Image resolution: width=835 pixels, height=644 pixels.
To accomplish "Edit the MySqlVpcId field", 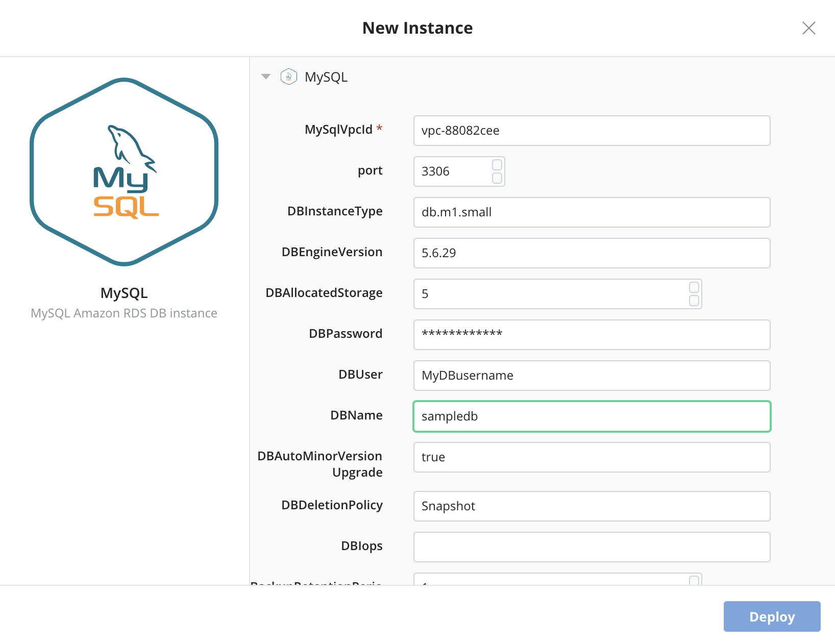I will (592, 131).
